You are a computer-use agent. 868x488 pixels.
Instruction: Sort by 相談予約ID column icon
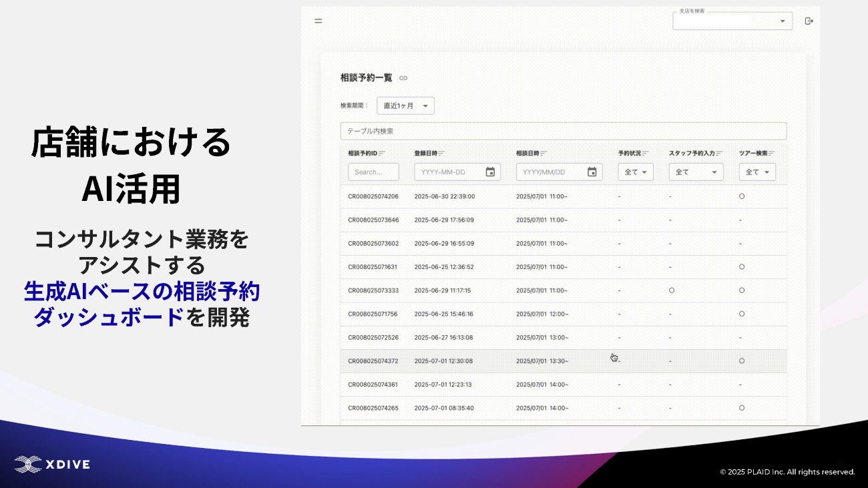pos(382,154)
